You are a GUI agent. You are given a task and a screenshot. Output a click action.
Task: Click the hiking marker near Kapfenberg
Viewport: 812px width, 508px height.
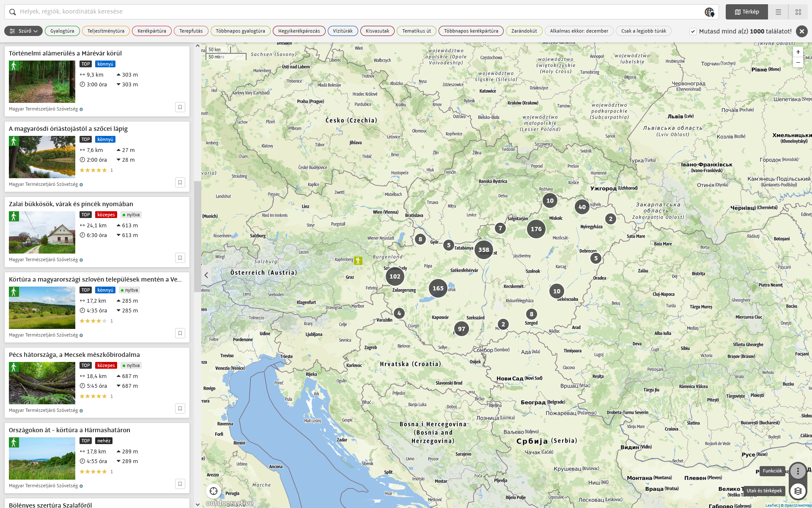[358, 260]
